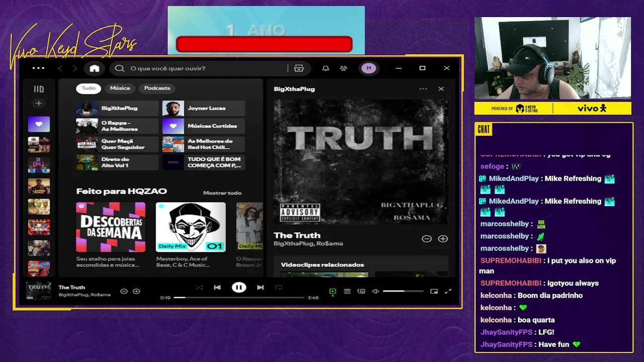Skip to next track
644x362 pixels.
click(x=260, y=288)
